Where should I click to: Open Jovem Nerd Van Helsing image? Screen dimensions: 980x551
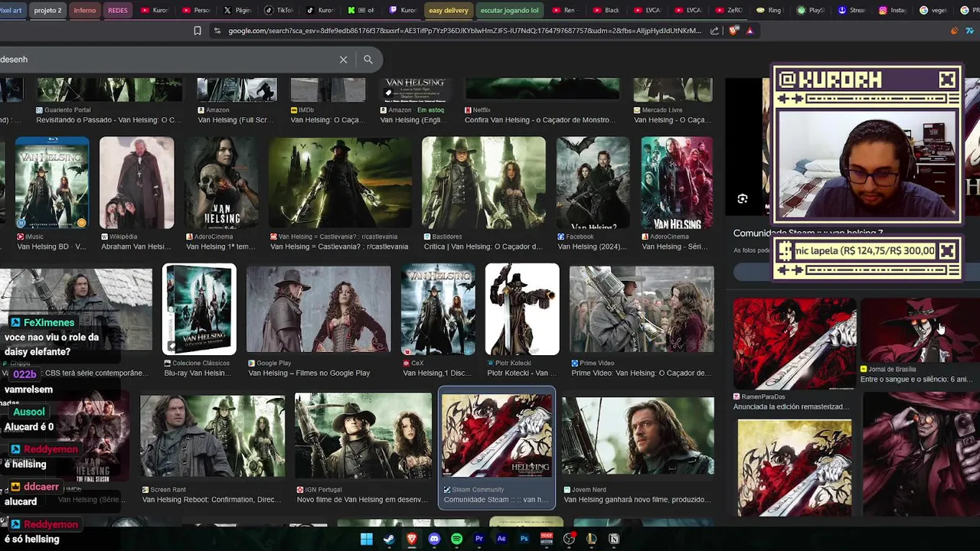point(638,436)
